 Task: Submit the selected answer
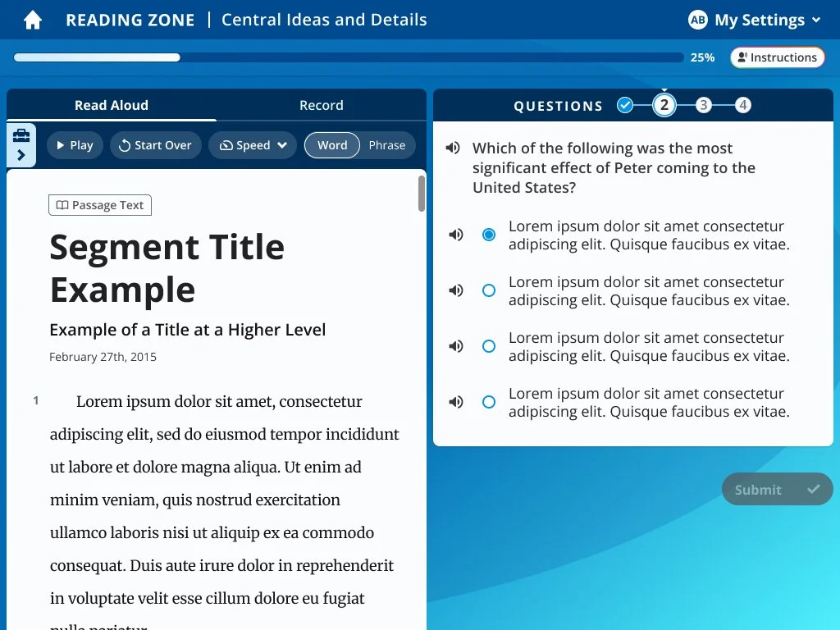click(x=778, y=489)
